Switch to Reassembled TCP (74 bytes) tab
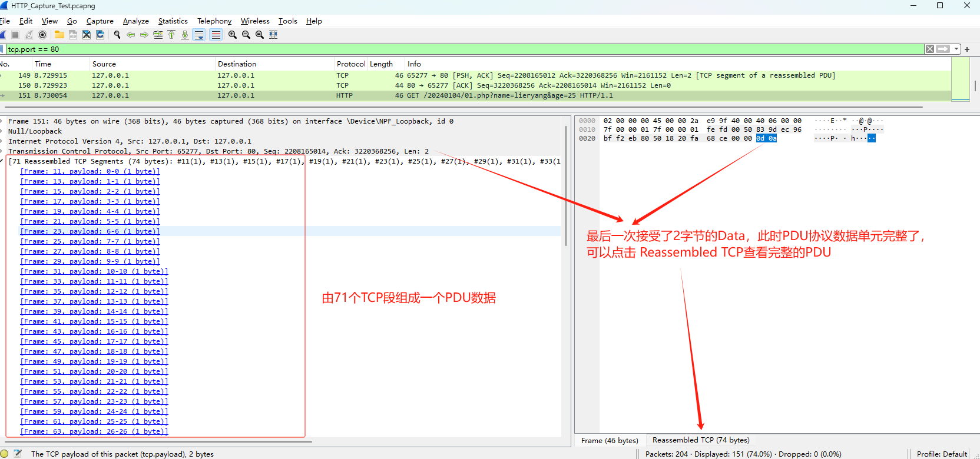The image size is (980, 459). coord(701,440)
